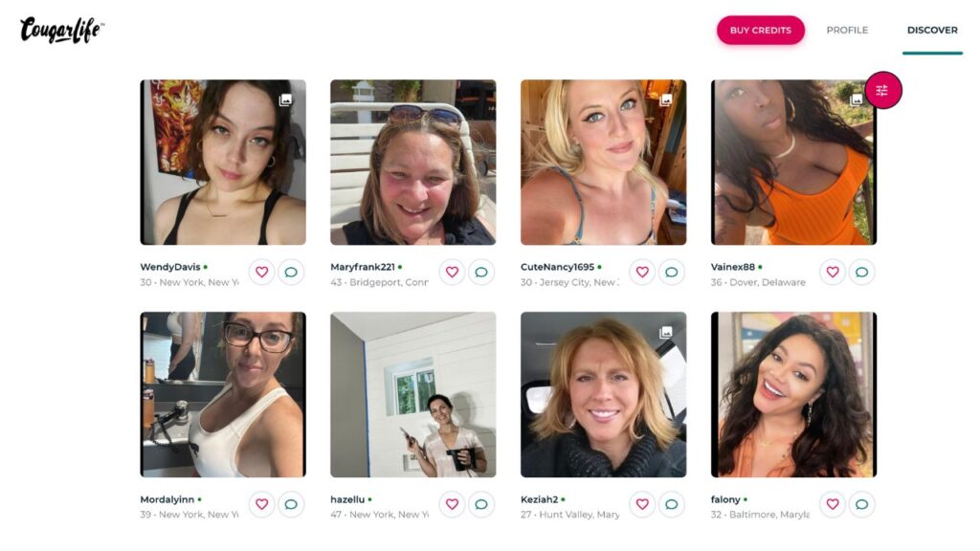This screenshot has height=551, width=980.
Task: Open the pink filter settings button
Action: pos(882,91)
